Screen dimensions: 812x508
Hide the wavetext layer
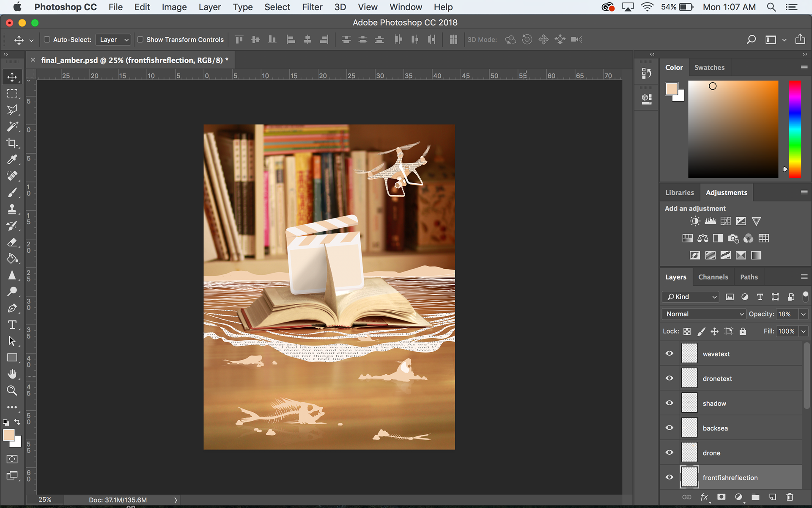669,353
